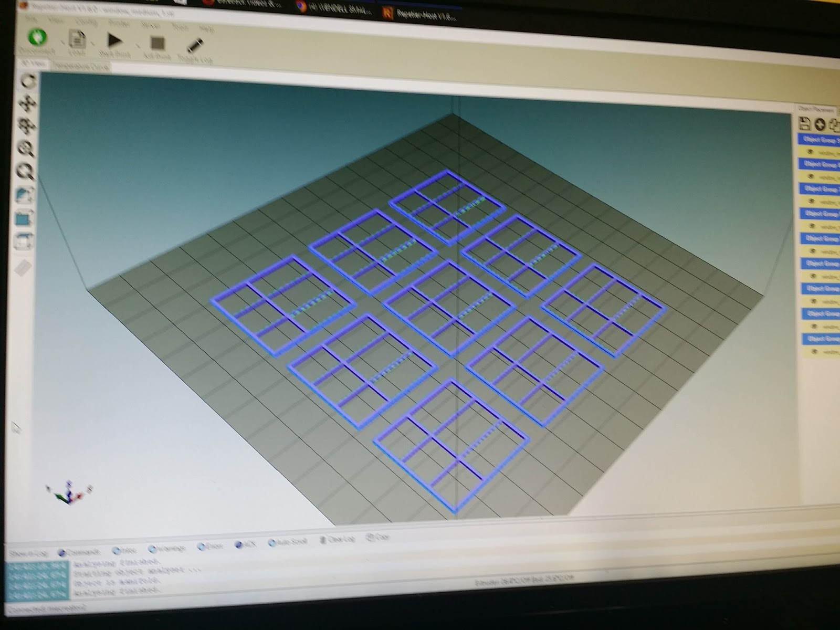The width and height of the screenshot is (840, 630).
Task: Open the dropdown arrow beside Load
Action: click(x=93, y=43)
